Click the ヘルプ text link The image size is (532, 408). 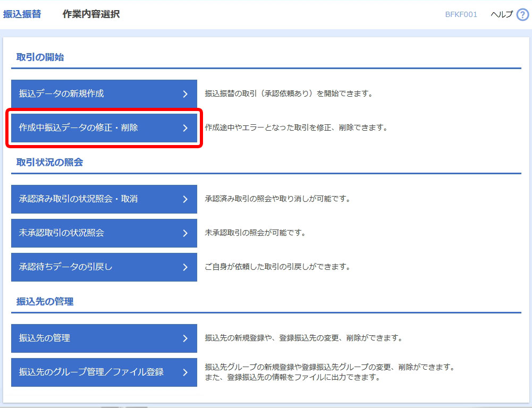click(502, 14)
